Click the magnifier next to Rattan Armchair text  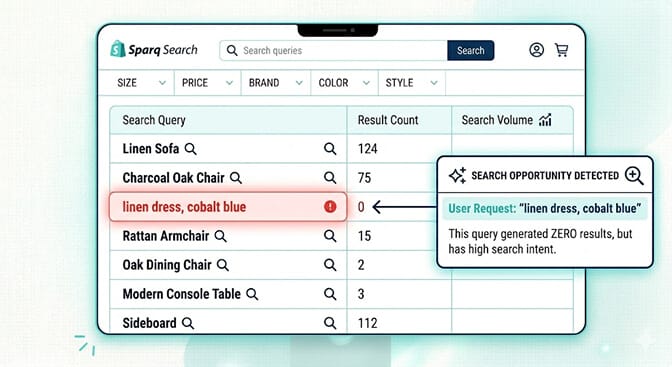pyautogui.click(x=221, y=236)
